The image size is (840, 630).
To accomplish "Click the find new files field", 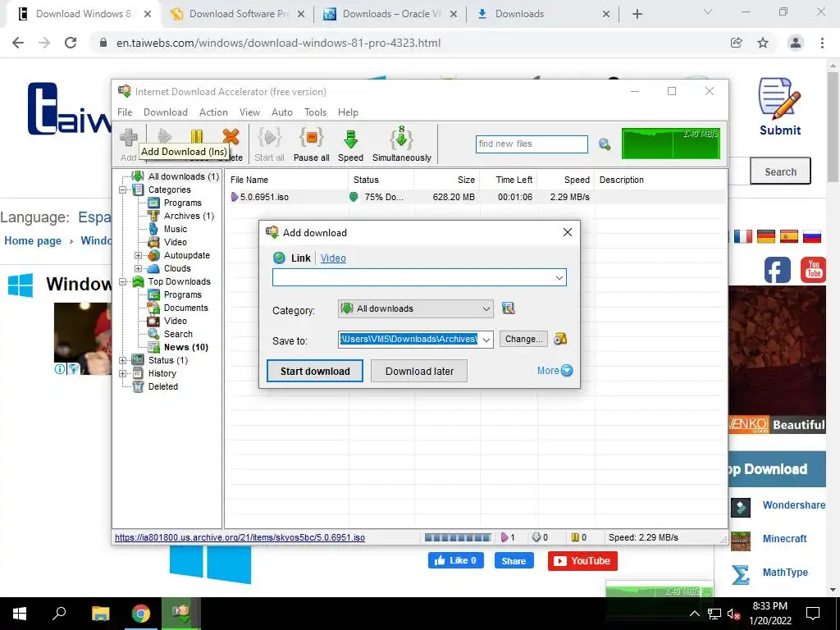I will pyautogui.click(x=532, y=144).
